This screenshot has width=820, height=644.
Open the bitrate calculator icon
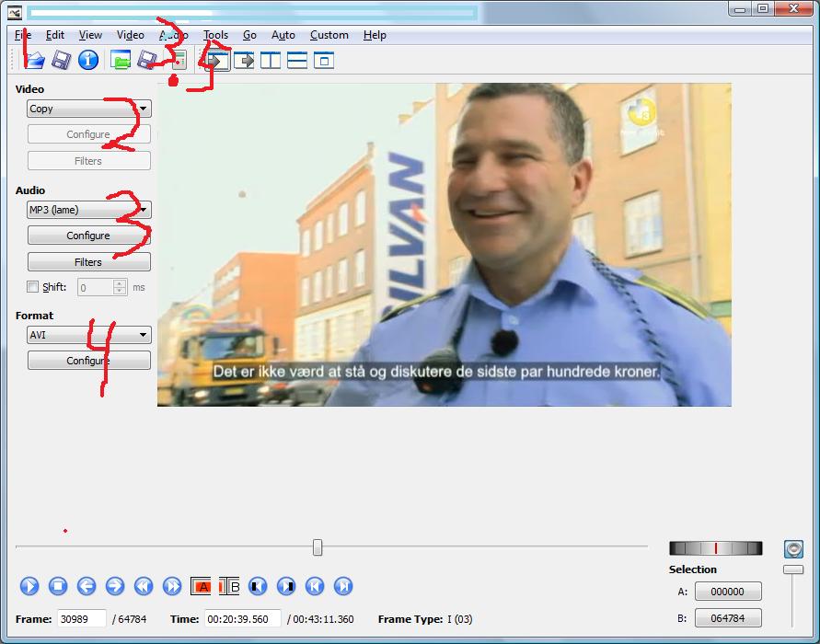pyautogui.click(x=179, y=60)
